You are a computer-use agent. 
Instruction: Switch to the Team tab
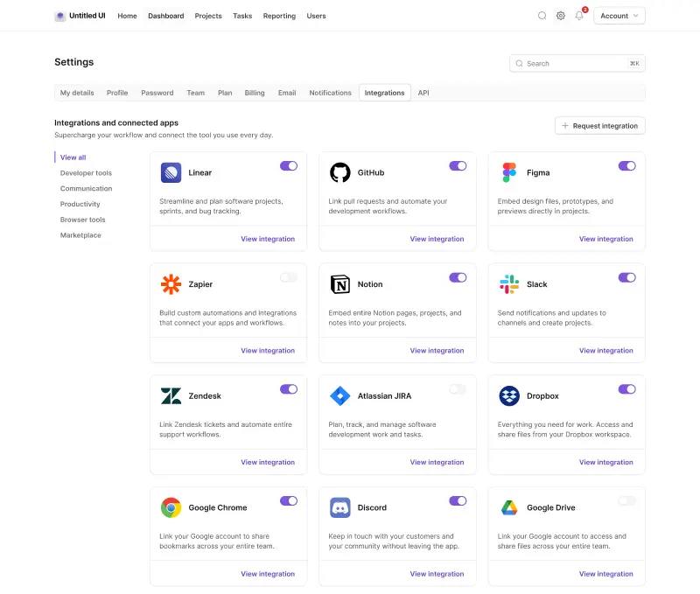[195, 93]
